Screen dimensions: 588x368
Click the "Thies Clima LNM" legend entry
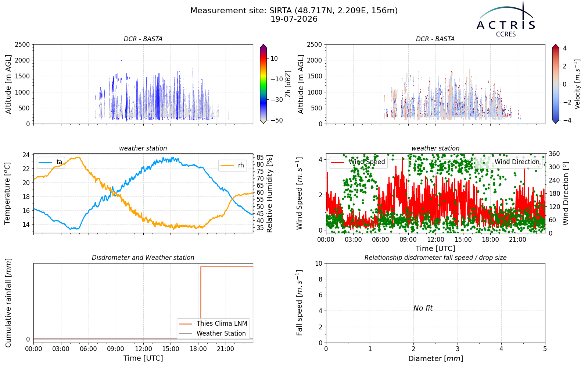click(x=213, y=323)
